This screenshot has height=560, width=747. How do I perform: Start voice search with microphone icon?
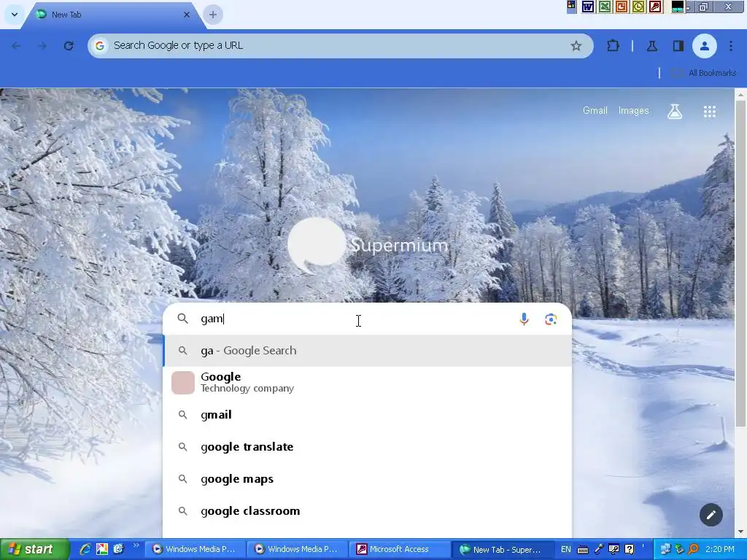click(524, 319)
